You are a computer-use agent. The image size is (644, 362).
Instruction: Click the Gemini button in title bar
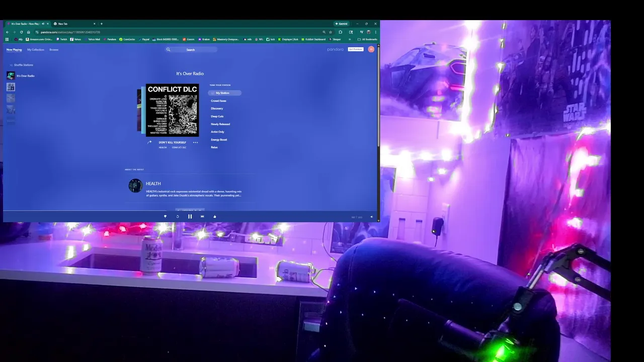pyautogui.click(x=342, y=24)
